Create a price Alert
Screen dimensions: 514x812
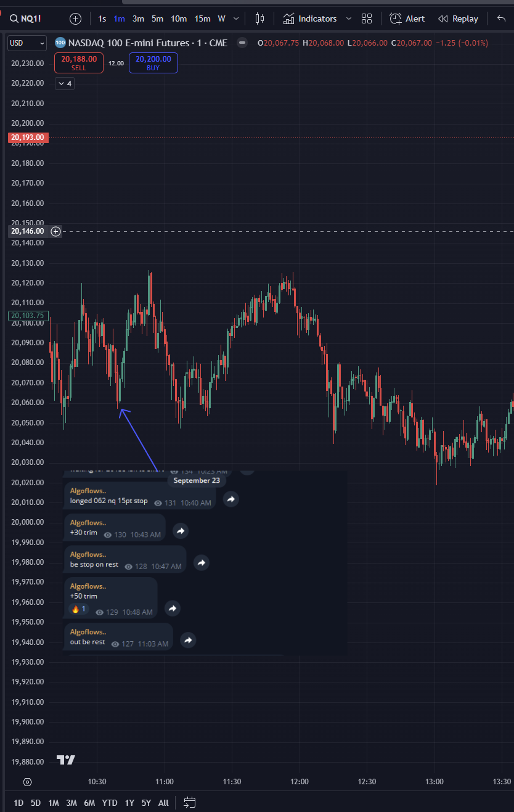click(x=407, y=18)
